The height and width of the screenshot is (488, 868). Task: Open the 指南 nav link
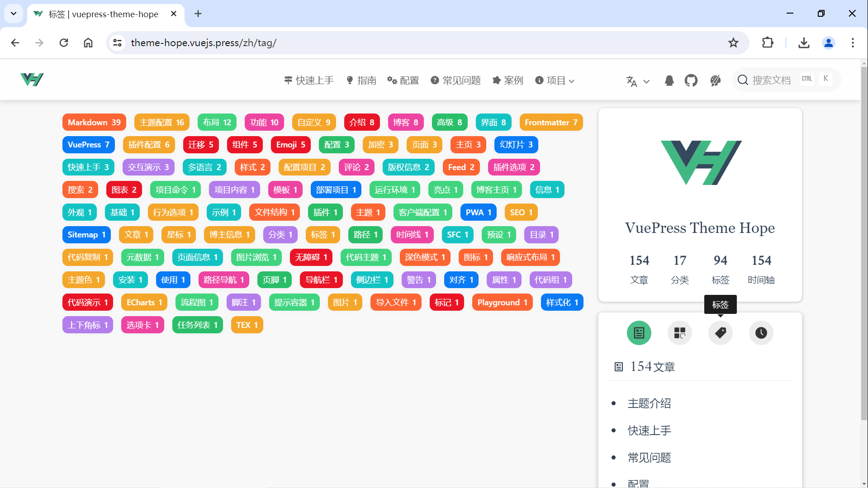pos(361,81)
